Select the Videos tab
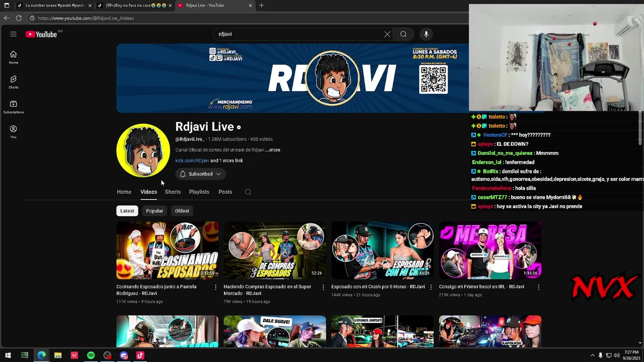The height and width of the screenshot is (362, 644). pos(148,192)
